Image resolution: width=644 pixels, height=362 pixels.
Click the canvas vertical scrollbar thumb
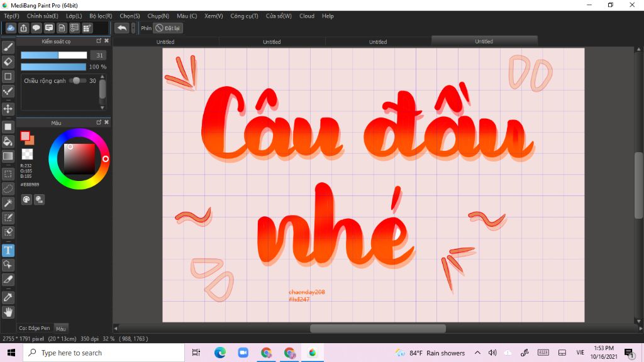coord(638,185)
